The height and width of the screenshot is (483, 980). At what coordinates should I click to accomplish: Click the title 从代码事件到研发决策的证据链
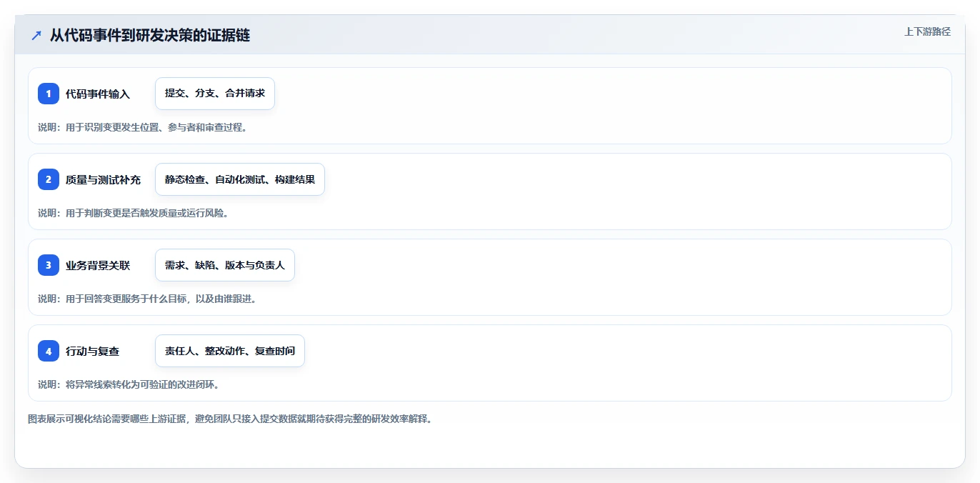click(150, 35)
